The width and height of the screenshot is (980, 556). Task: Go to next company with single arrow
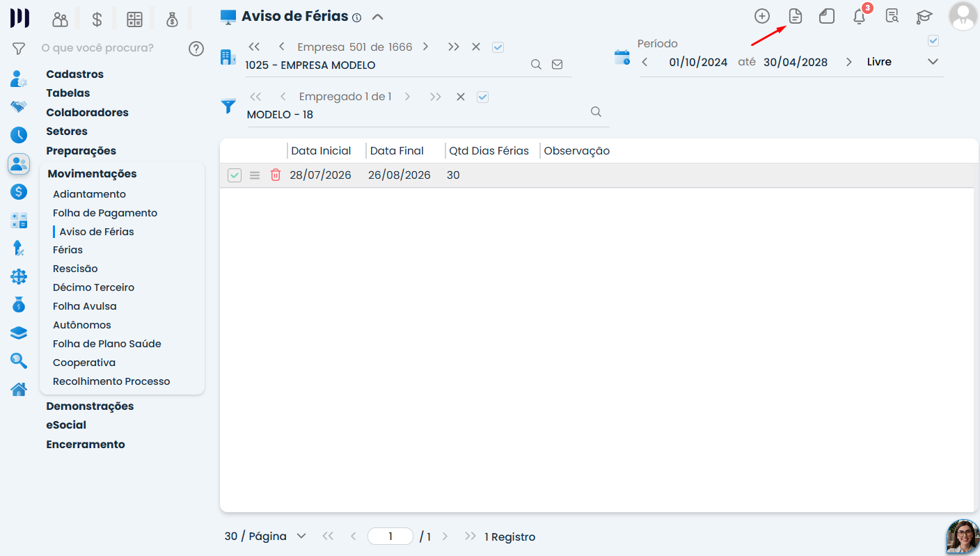tap(425, 47)
